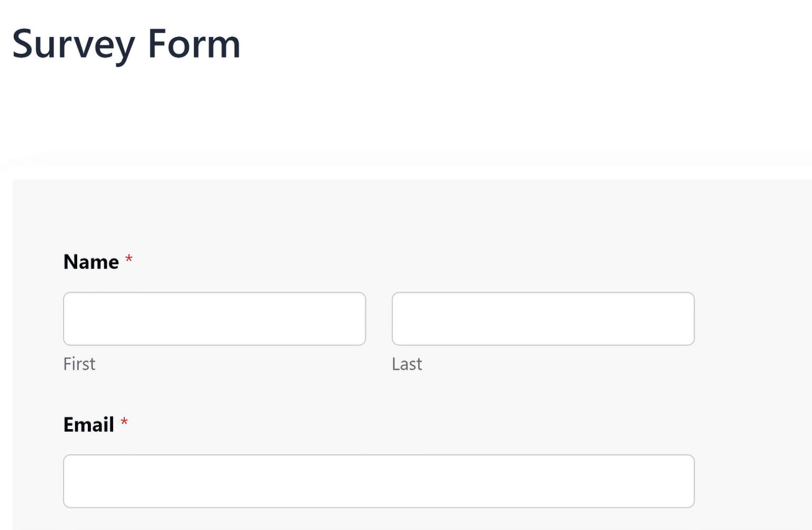This screenshot has height=530, width=812.
Task: Click between the First and Last fields
Action: (x=379, y=318)
